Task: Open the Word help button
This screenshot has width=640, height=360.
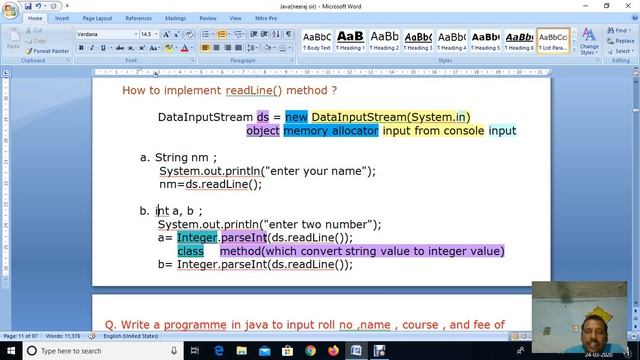Action: pos(635,18)
